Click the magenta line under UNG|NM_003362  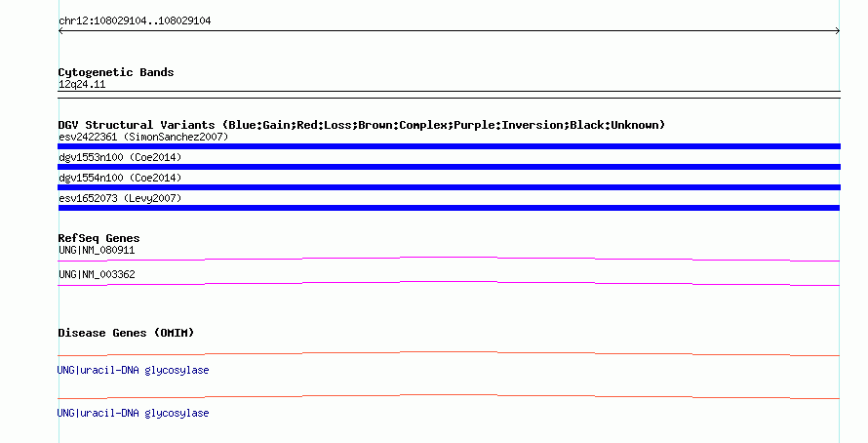click(x=449, y=284)
